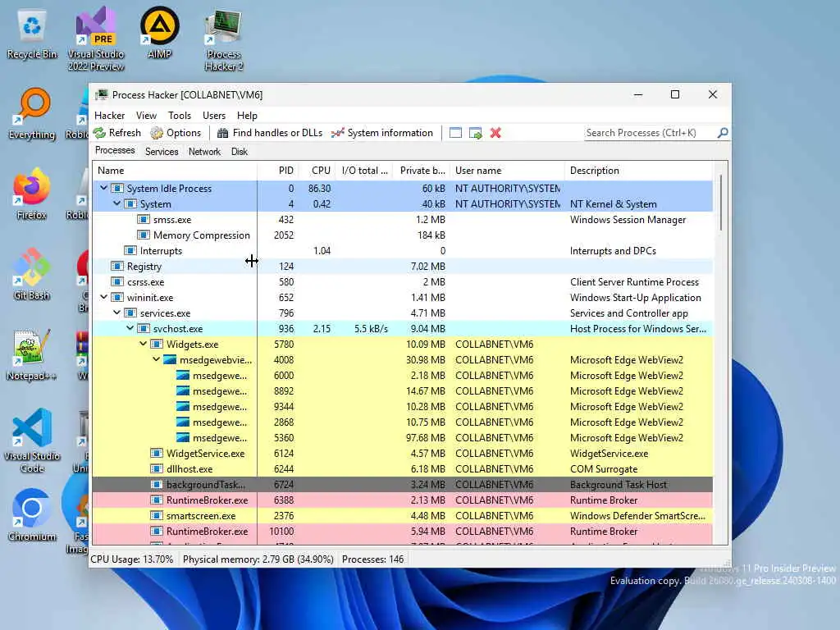Viewport: 840px width, 630px height.
Task: Sort by the Description column header
Action: coord(638,171)
